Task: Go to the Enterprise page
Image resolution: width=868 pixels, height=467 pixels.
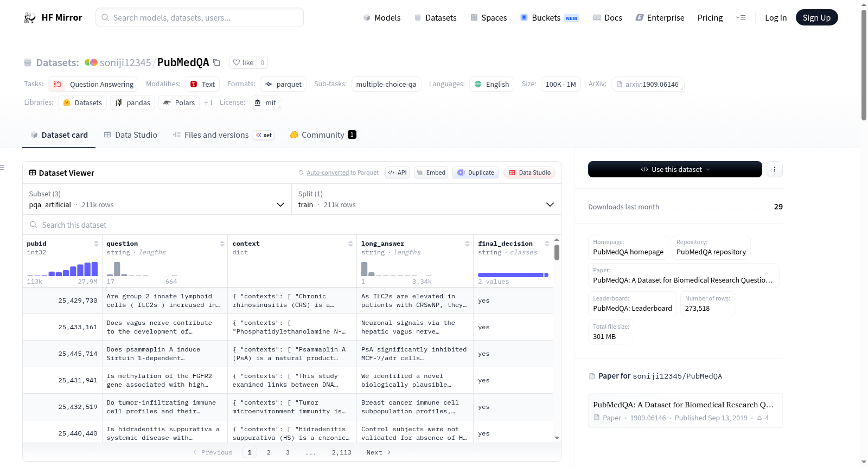Action: (660, 18)
